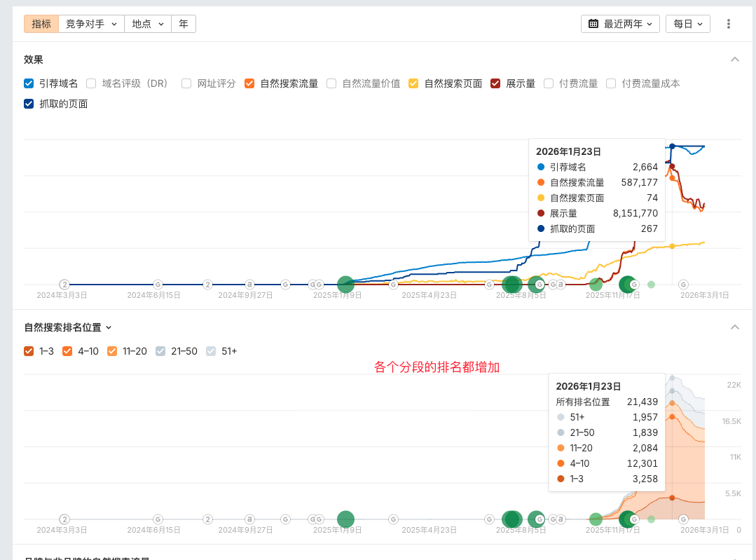Click the G marker above 2024年6月15日 in 效果 chart
Image resolution: width=756 pixels, height=560 pixels.
click(158, 285)
